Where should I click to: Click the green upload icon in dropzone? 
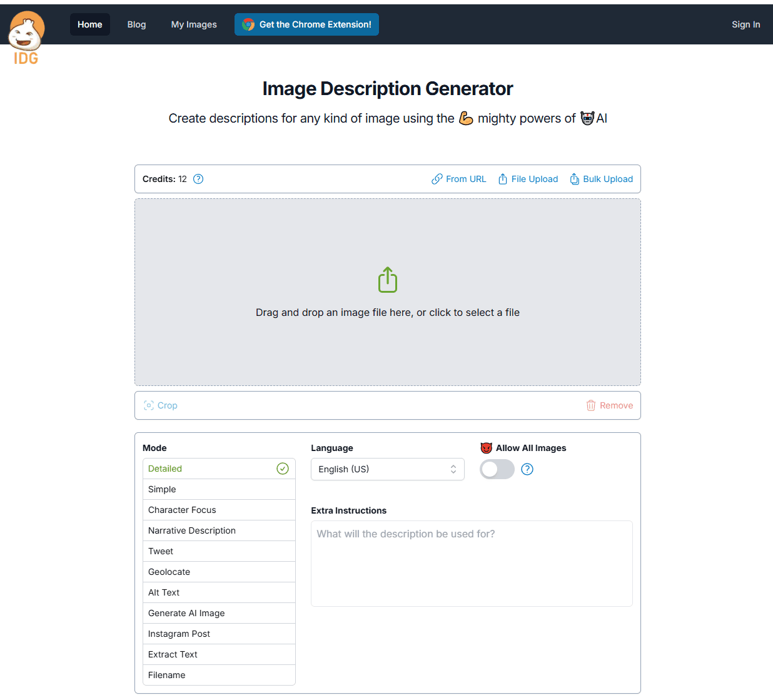pyautogui.click(x=388, y=280)
